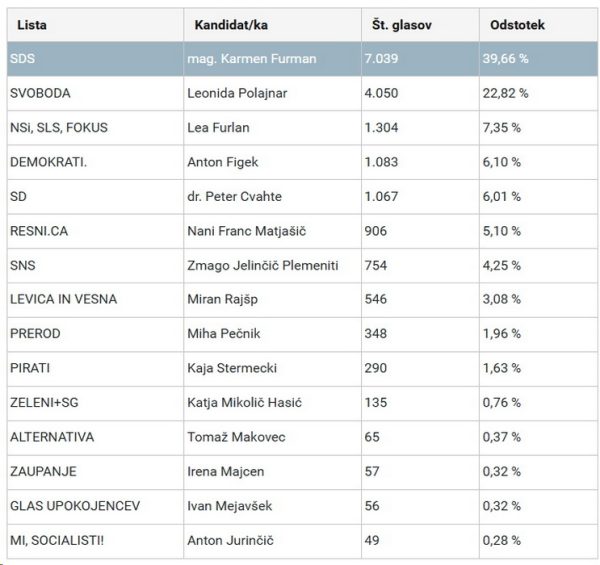Click the PIRATI list cell
600x565 pixels.
click(x=29, y=368)
